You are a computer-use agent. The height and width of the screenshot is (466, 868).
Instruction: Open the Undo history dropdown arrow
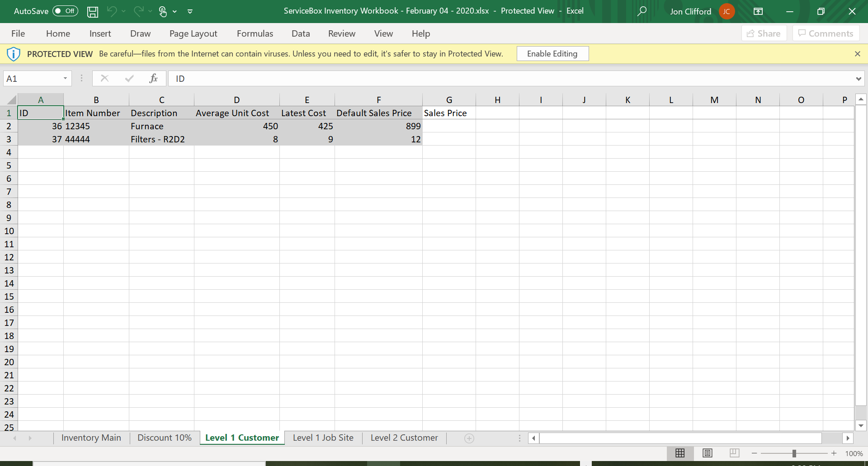(x=123, y=11)
